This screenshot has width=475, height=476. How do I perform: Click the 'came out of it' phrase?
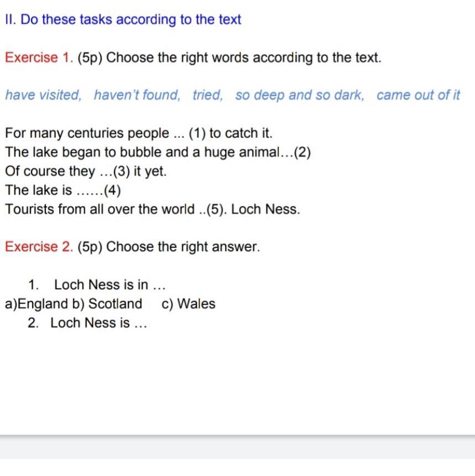point(418,95)
